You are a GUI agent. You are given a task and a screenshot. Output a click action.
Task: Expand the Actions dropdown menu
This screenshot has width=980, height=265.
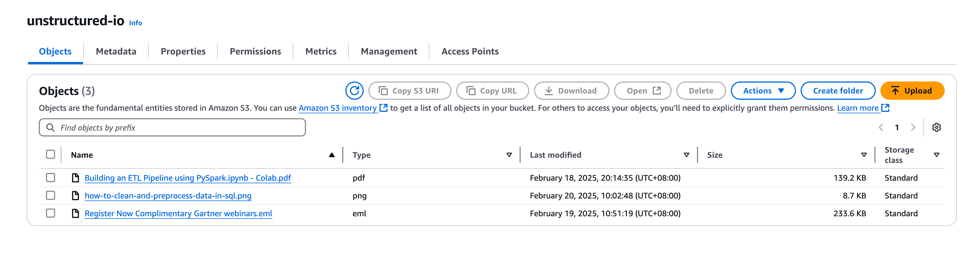pos(763,91)
